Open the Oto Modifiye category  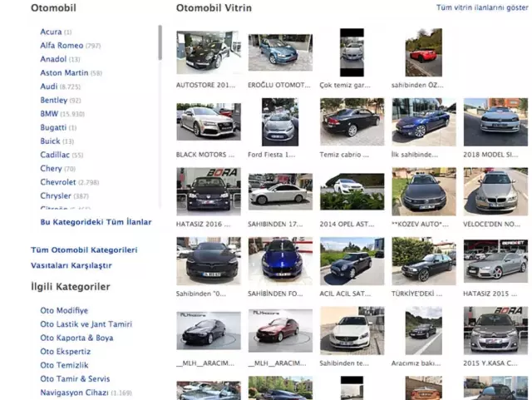pos(64,310)
